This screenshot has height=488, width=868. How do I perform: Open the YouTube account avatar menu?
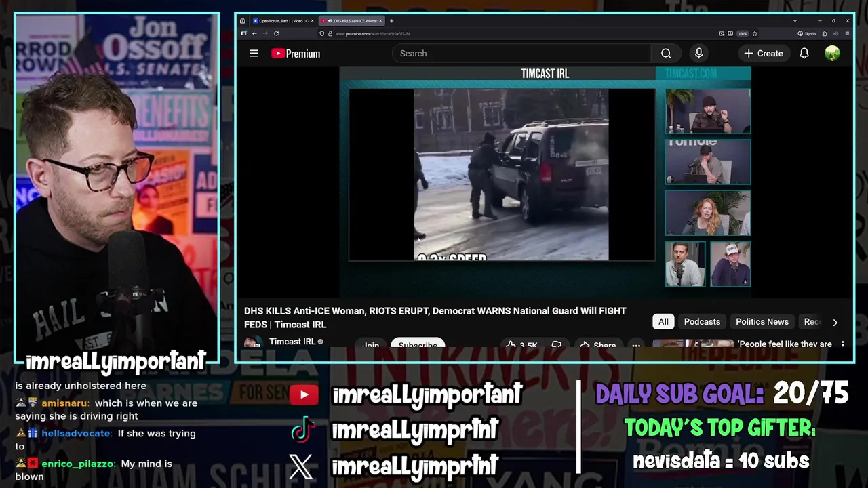(832, 54)
